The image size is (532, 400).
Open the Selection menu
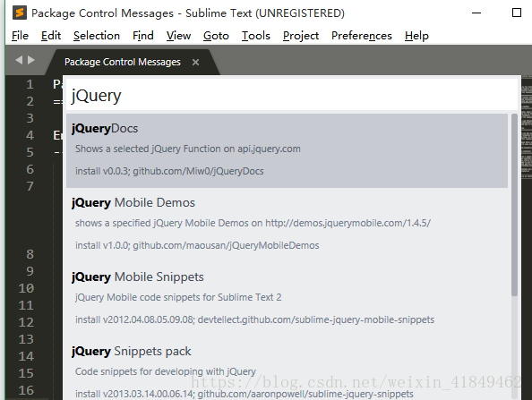tap(97, 36)
